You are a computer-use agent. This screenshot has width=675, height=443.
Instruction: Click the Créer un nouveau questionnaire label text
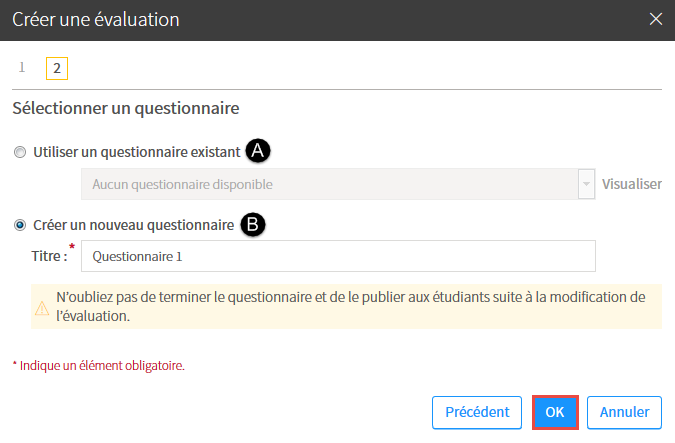click(133, 225)
